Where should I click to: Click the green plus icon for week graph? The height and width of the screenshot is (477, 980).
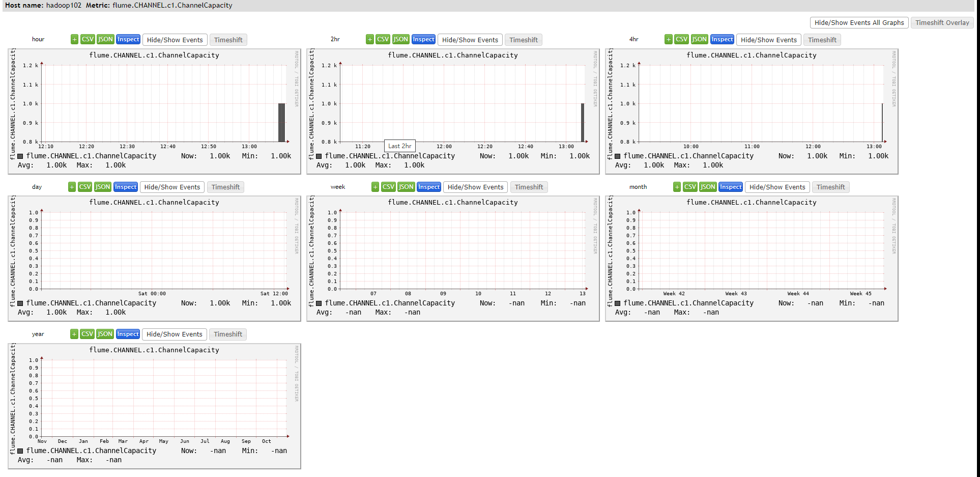tap(375, 187)
